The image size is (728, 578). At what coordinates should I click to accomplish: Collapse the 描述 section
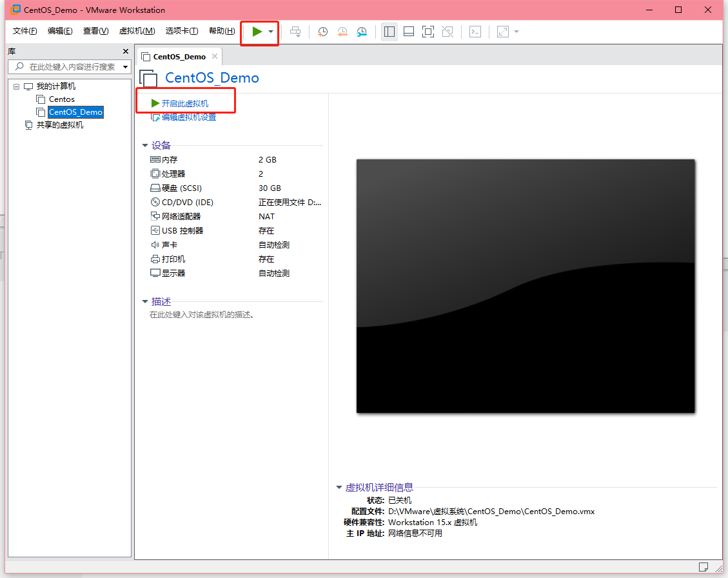coord(145,301)
